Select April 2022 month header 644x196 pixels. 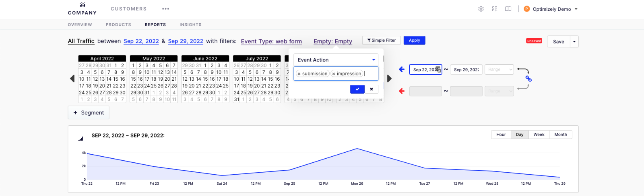pyautogui.click(x=102, y=59)
